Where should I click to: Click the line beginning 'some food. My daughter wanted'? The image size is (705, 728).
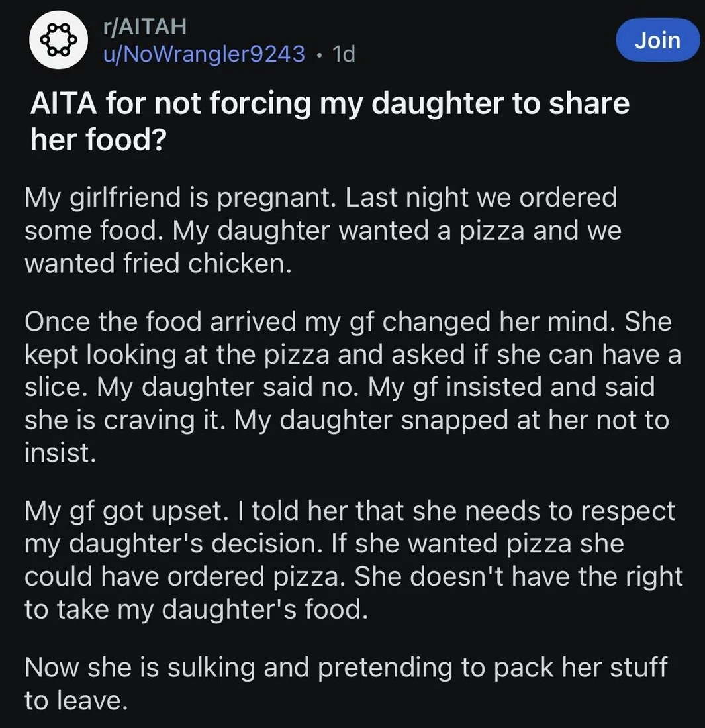coord(322,231)
